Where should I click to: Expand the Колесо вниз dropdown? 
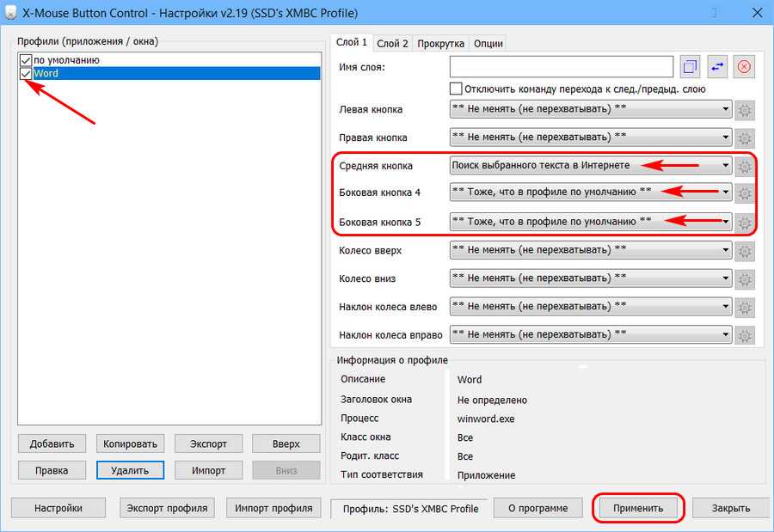tap(725, 278)
